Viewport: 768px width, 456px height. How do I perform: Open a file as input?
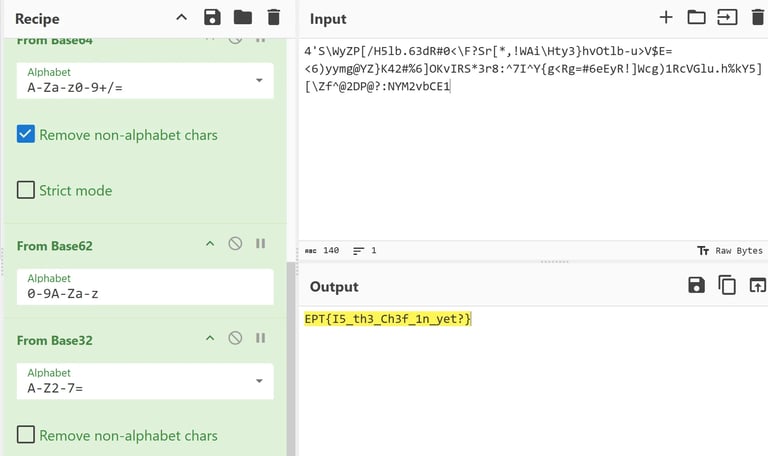tap(726, 17)
